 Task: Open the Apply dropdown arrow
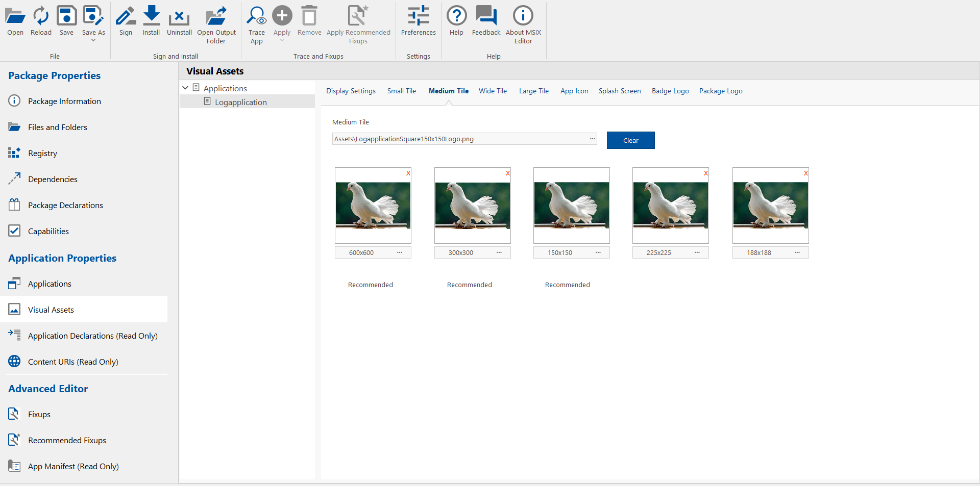282,41
